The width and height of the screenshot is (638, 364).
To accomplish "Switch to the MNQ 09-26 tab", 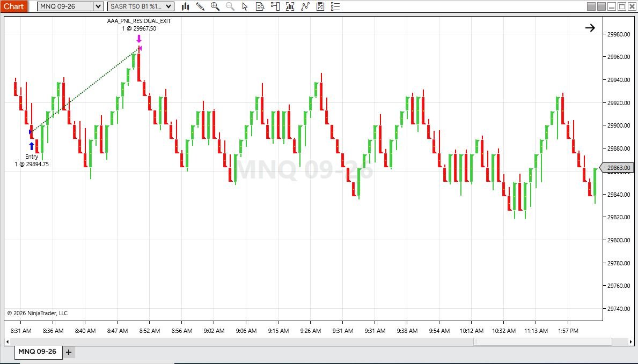I will pyautogui.click(x=38, y=352).
